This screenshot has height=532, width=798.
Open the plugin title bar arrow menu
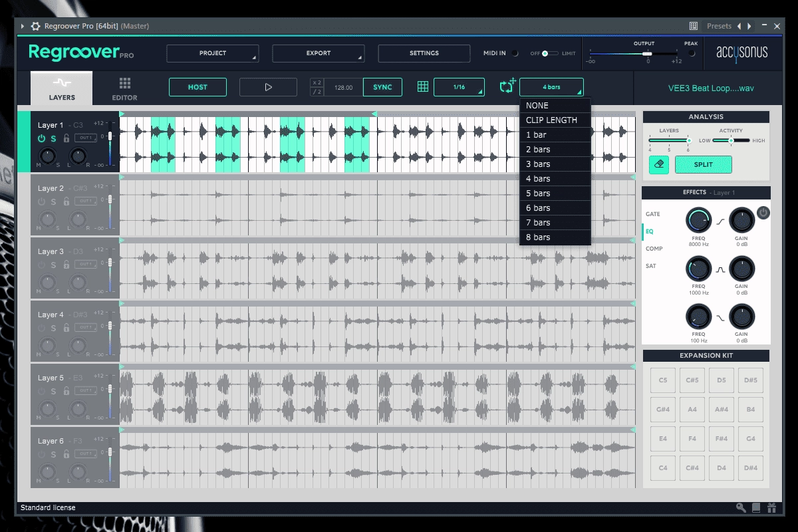tap(23, 26)
